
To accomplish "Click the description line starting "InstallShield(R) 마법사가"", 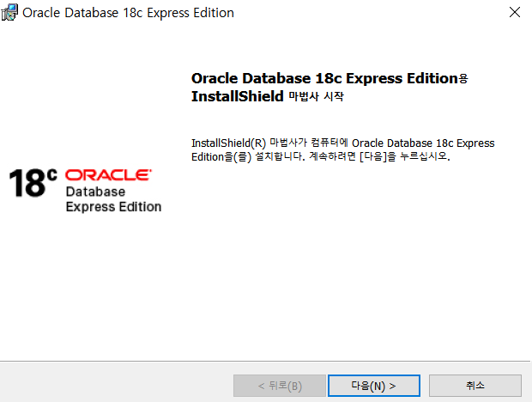I will 342,143.
